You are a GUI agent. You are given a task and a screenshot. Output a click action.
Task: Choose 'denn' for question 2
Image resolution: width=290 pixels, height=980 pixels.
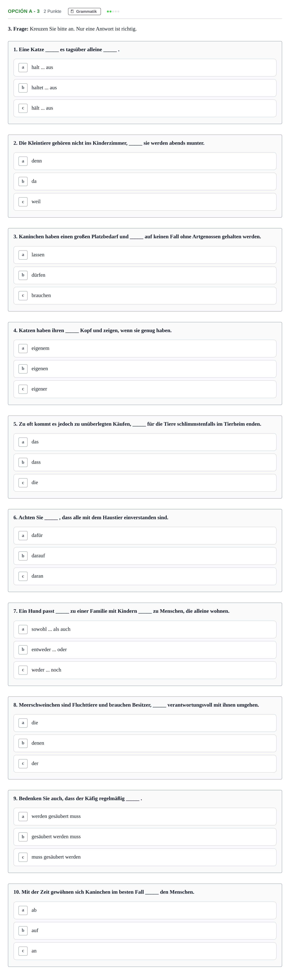145,161
